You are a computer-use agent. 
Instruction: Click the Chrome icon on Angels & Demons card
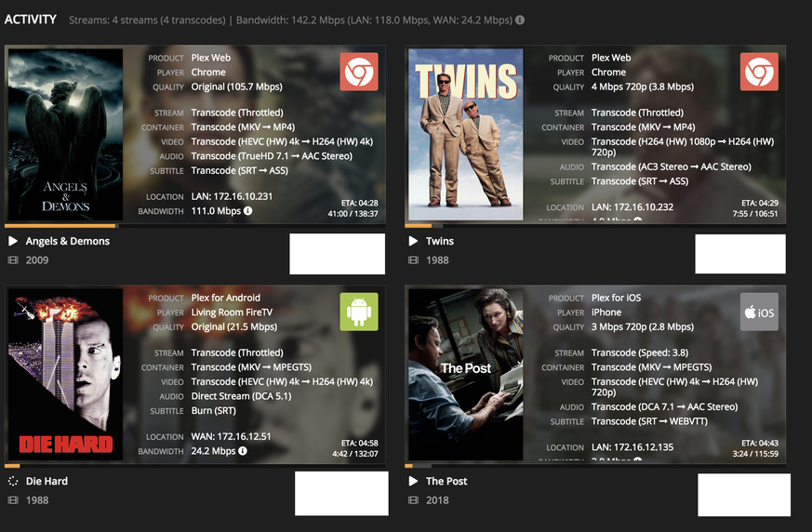pos(359,72)
